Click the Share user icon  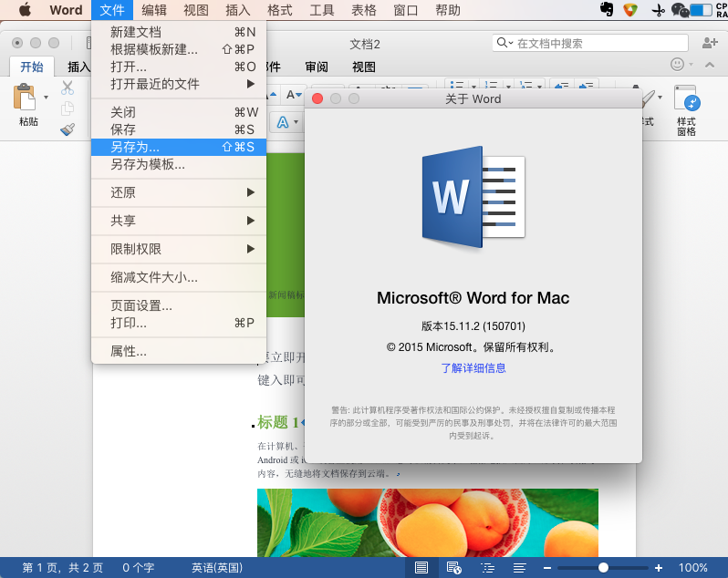710,43
